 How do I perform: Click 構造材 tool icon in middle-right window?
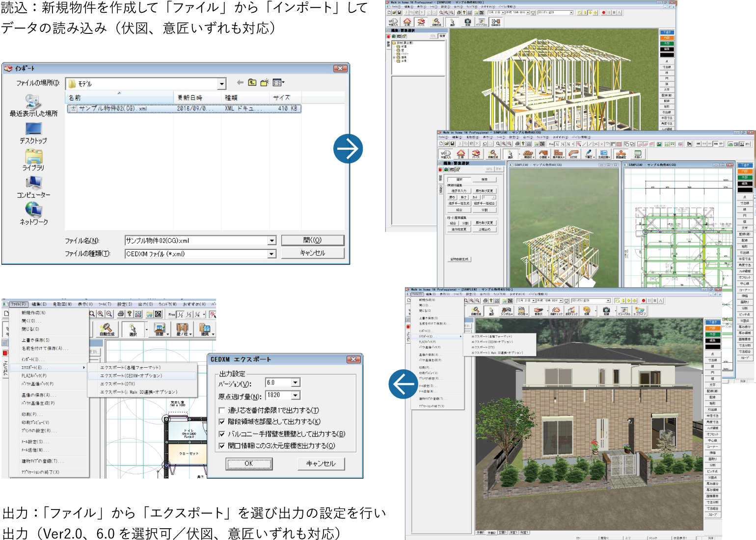[x=528, y=154]
